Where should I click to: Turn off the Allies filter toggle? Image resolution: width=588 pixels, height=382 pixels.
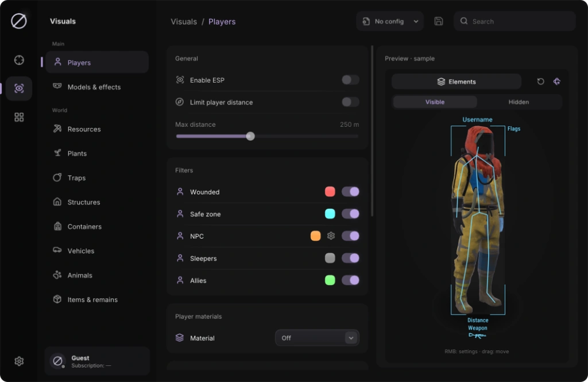350,280
